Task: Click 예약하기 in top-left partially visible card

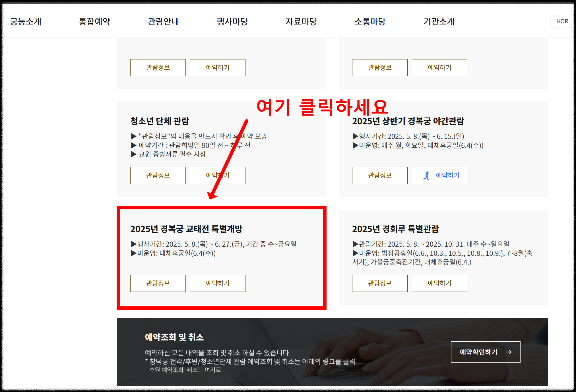Action: pyautogui.click(x=218, y=68)
